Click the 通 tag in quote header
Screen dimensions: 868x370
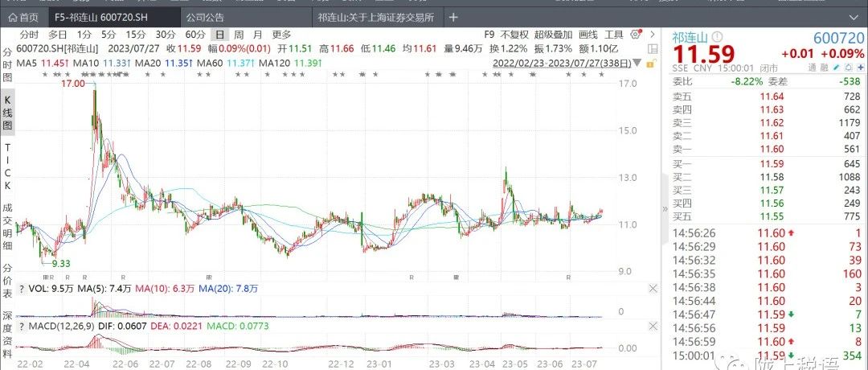click(812, 68)
